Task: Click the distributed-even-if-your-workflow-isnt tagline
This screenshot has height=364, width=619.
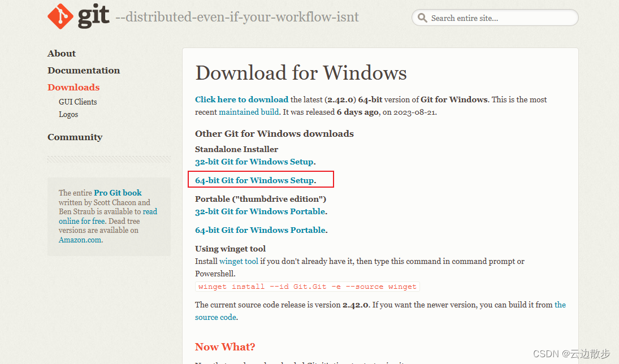Action: (237, 17)
